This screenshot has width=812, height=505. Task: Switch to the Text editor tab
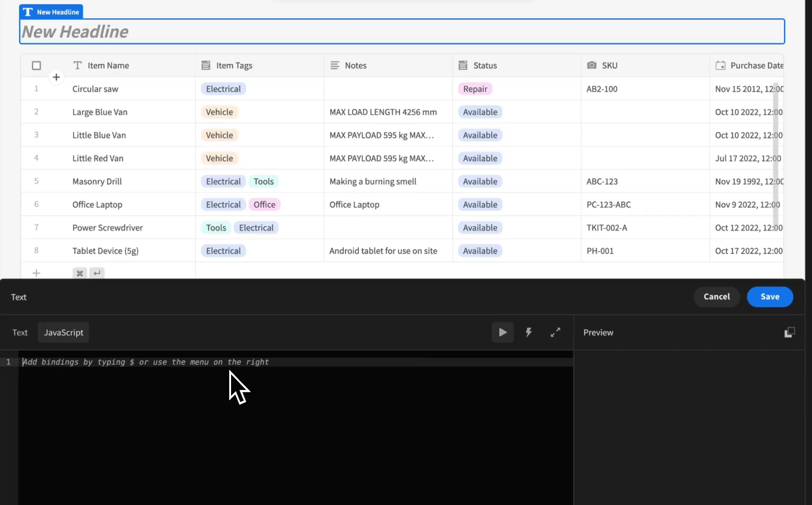coord(20,332)
